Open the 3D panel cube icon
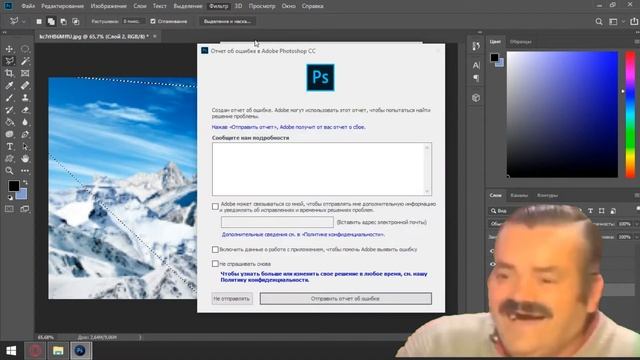This screenshot has width=640, height=360. point(476,98)
